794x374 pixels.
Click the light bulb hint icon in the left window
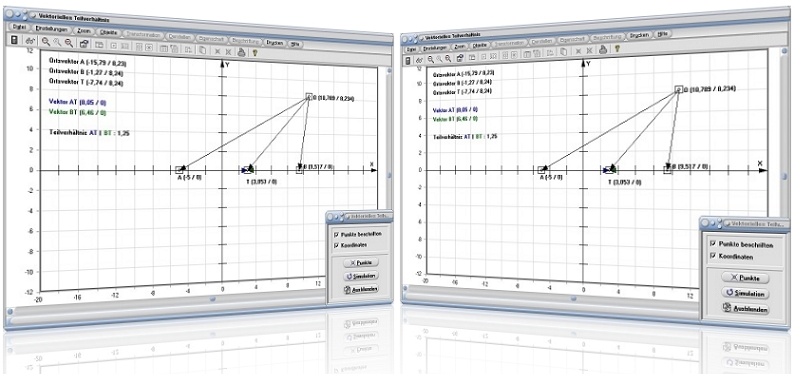(x=255, y=52)
